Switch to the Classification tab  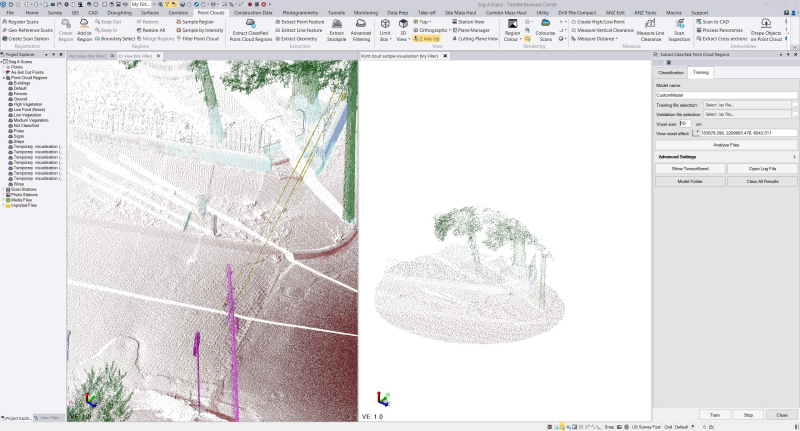671,73
